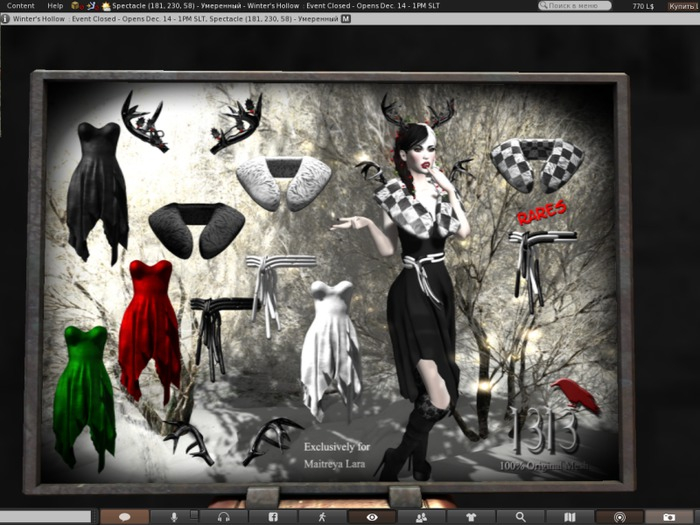Click the Buy L$ button
Screen dimensions: 700x525
[684, 6]
